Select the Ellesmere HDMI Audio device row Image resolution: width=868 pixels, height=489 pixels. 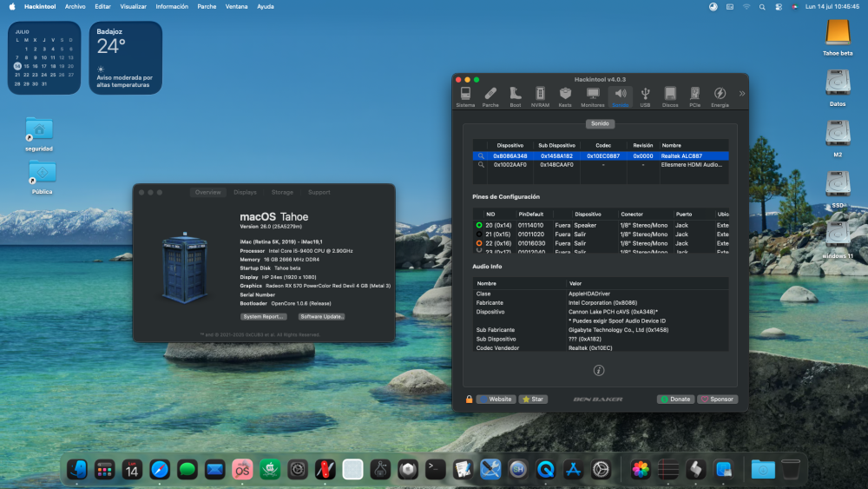600,165
